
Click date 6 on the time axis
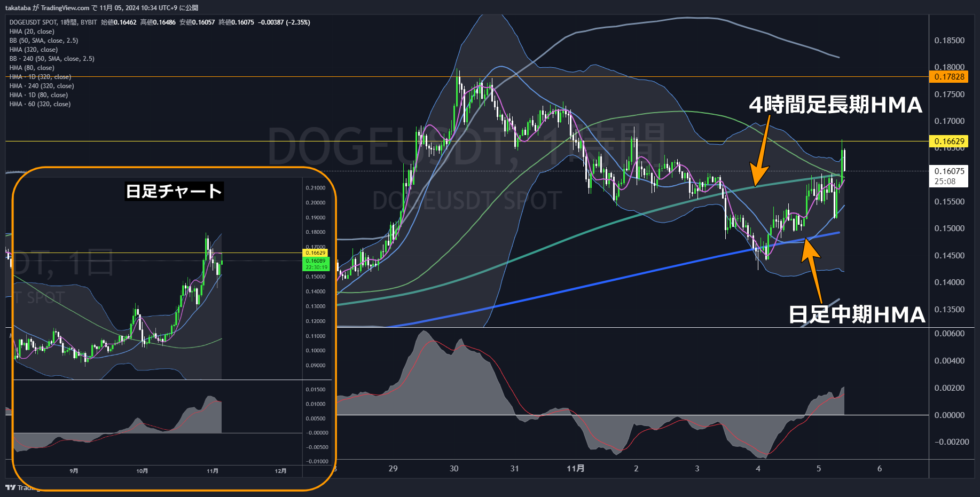880,469
